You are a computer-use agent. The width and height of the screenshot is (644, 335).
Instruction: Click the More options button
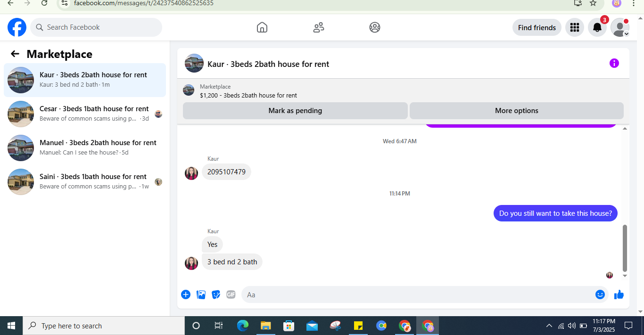tap(517, 111)
